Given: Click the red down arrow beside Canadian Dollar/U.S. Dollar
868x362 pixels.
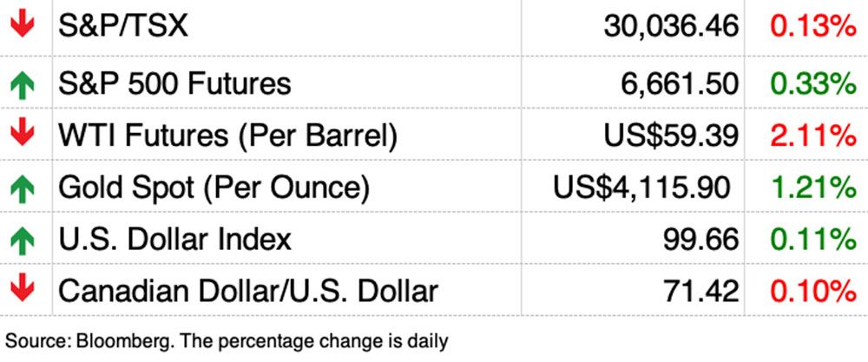Looking at the screenshot, I should (x=23, y=288).
